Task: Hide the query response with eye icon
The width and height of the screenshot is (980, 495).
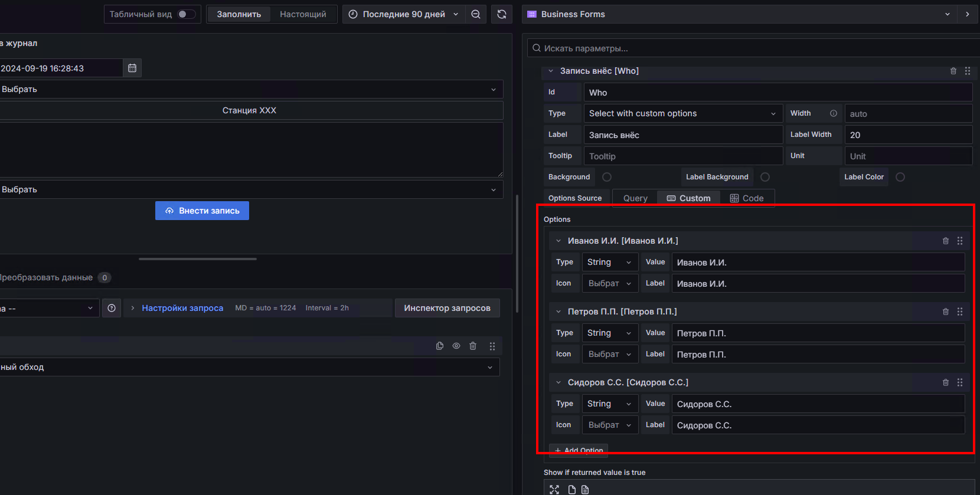Action: 456,346
